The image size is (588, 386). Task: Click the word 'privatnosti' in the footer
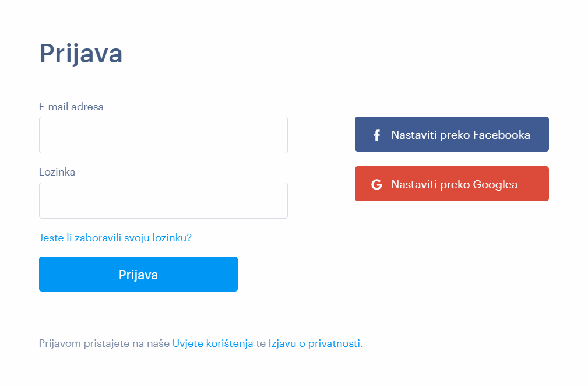(334, 343)
